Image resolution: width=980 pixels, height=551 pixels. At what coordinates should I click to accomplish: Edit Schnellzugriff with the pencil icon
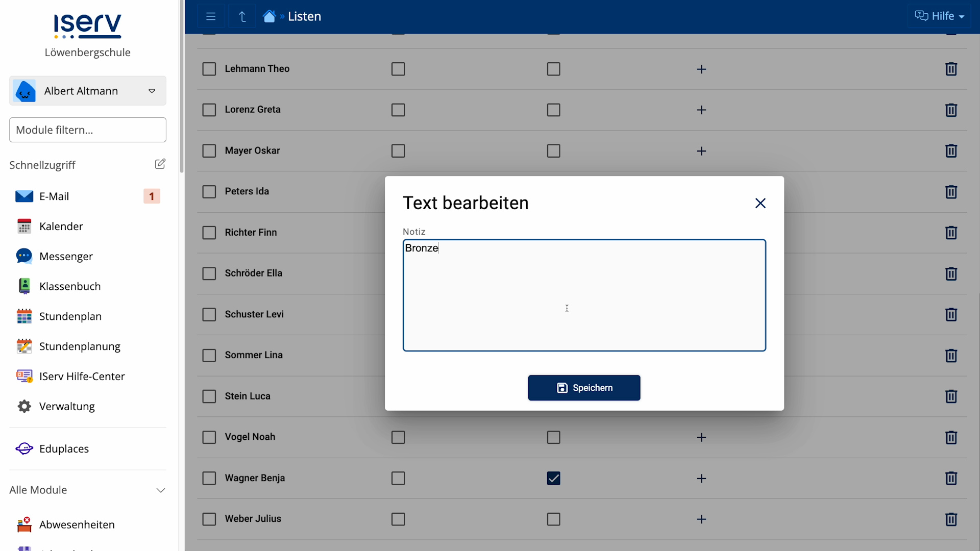(x=160, y=164)
